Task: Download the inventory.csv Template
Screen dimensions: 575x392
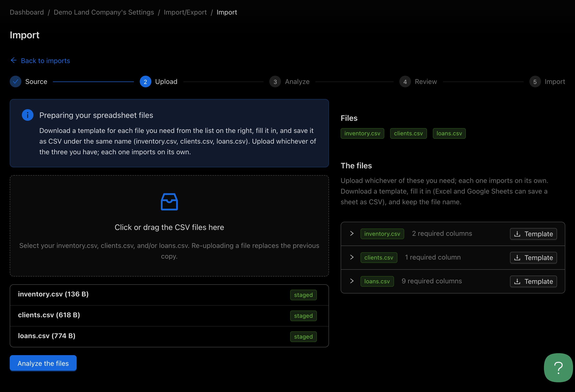Action: [534, 234]
